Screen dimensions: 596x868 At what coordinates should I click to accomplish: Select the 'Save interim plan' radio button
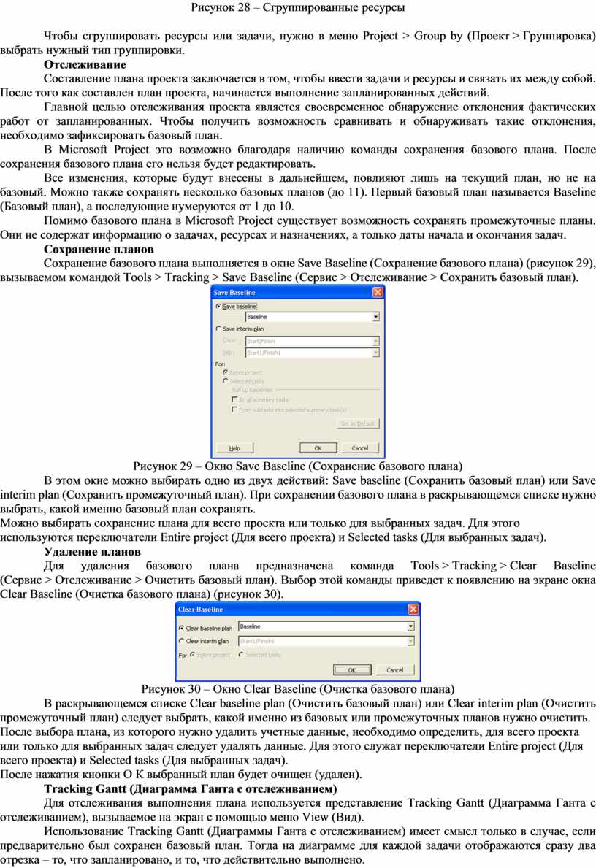[x=218, y=329]
